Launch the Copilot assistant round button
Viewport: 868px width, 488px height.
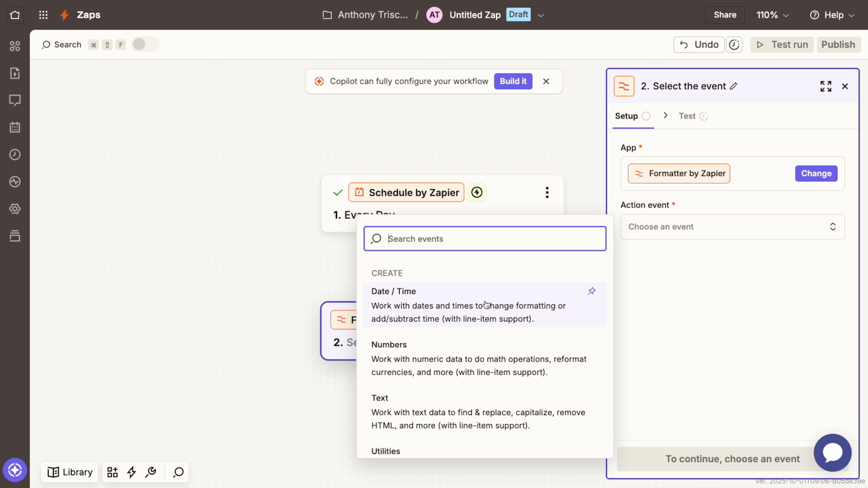pyautogui.click(x=15, y=470)
